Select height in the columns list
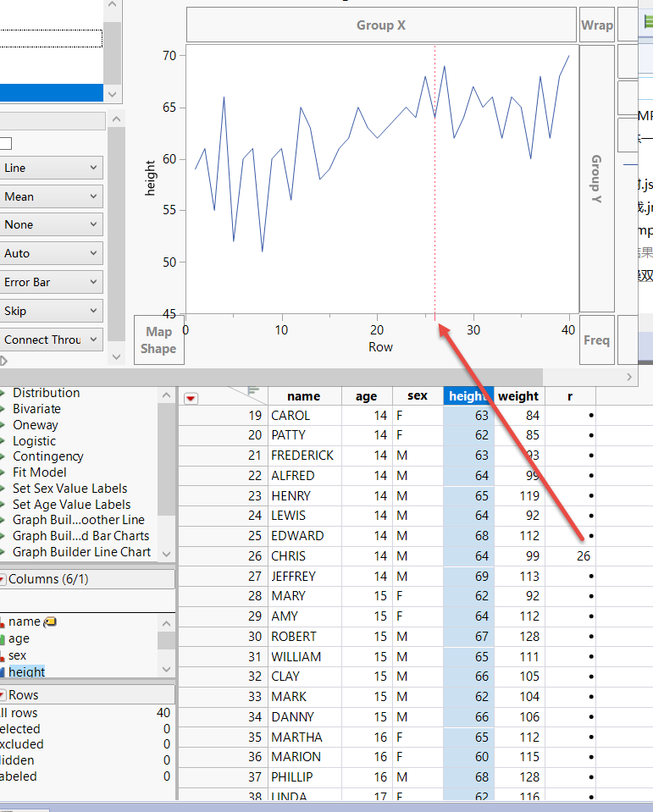 tap(26, 672)
